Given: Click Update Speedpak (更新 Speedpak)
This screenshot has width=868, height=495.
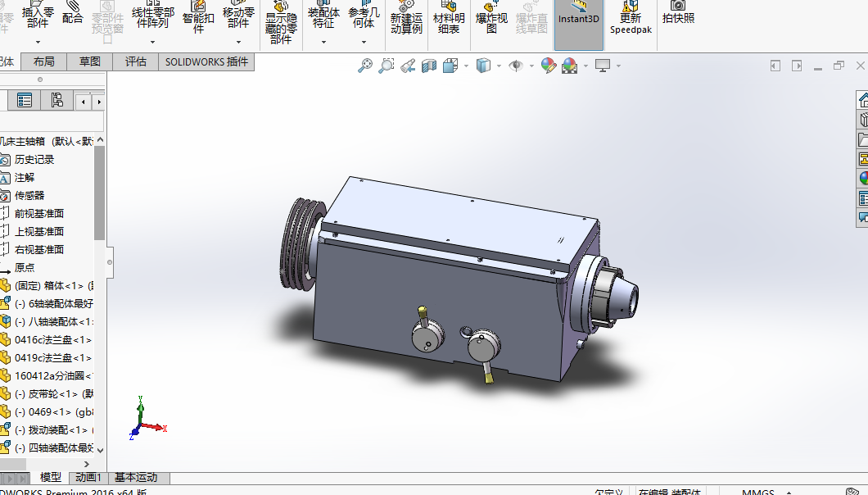Looking at the screenshot, I should pos(631,18).
